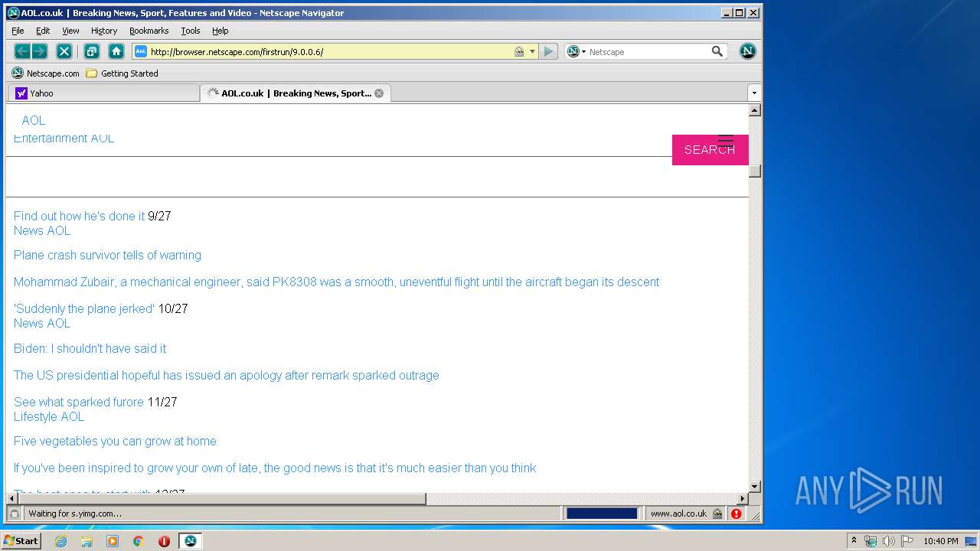Viewport: 980px width, 551px height.
Task: Open the Start menu
Action: pyautogui.click(x=21, y=541)
